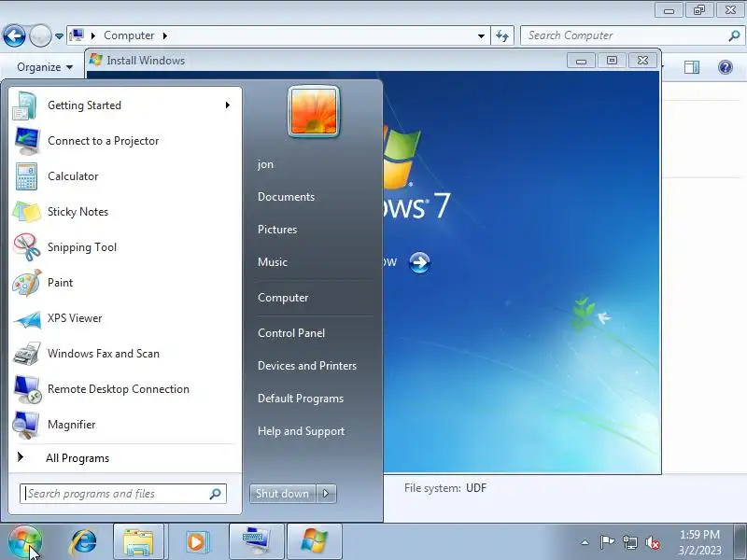Click Computer in the address bar

pos(129,35)
